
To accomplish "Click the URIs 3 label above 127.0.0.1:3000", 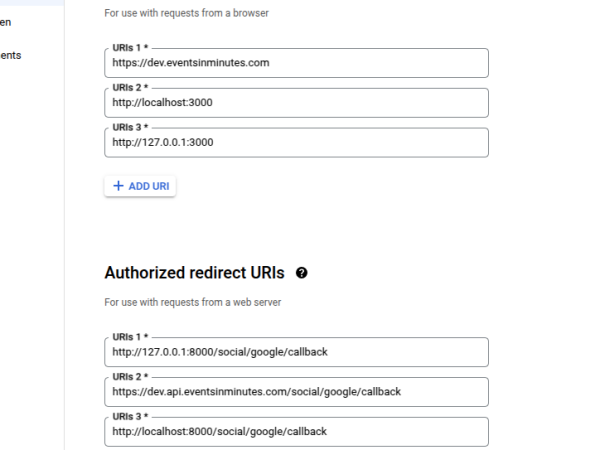I will coord(130,127).
